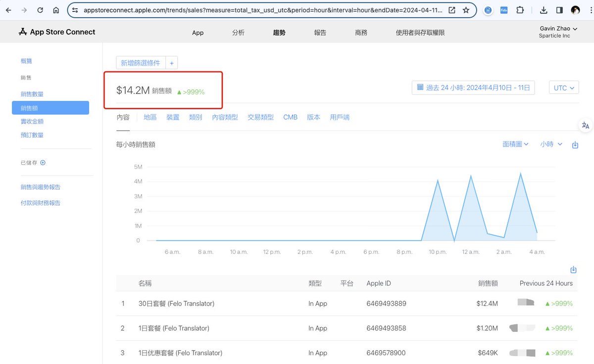Open 概覽 in the sidebar
This screenshot has height=364, width=594.
point(27,61)
